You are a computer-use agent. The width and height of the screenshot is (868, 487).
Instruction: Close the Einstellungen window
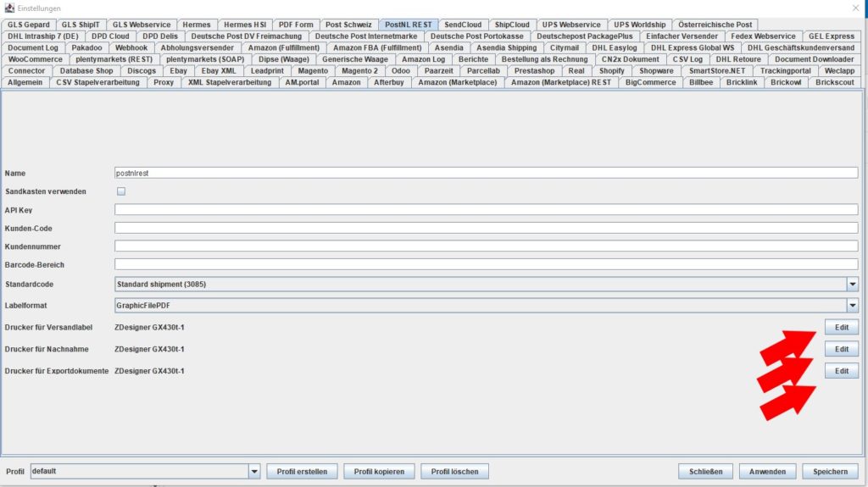(x=856, y=8)
